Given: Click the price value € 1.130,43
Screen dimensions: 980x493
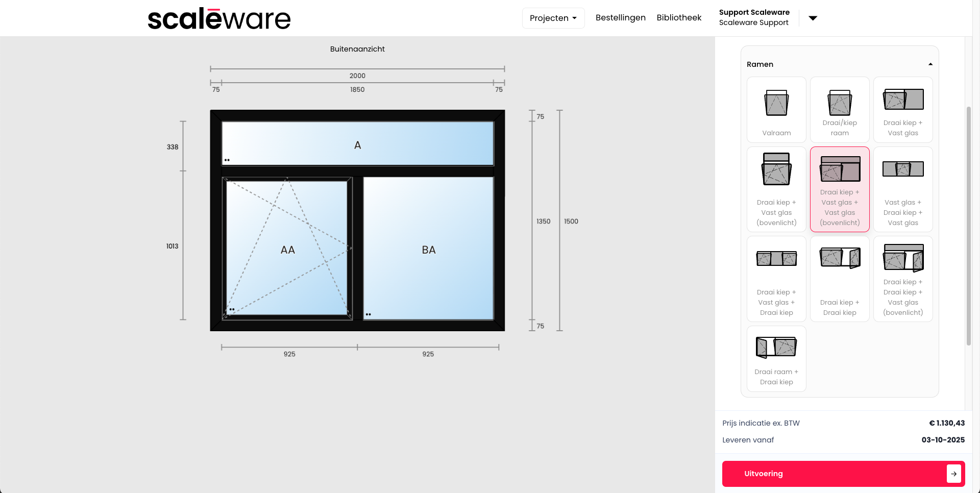Looking at the screenshot, I should tap(947, 423).
